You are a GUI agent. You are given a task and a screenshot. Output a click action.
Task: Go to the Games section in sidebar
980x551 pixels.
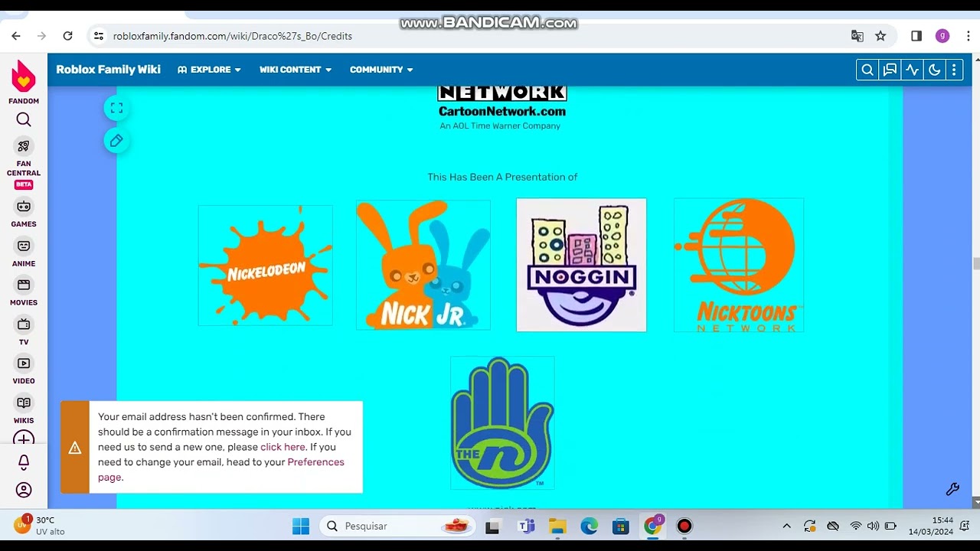click(24, 213)
